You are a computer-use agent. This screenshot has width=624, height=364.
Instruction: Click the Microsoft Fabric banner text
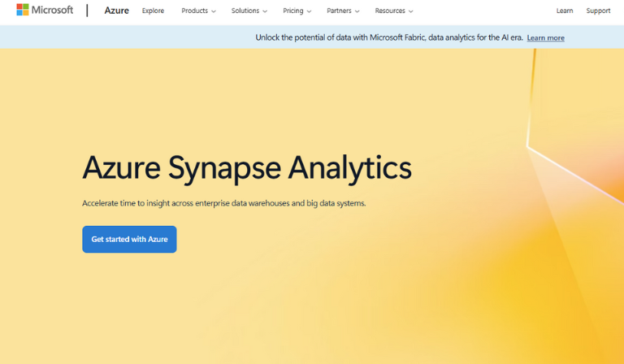[x=389, y=37]
